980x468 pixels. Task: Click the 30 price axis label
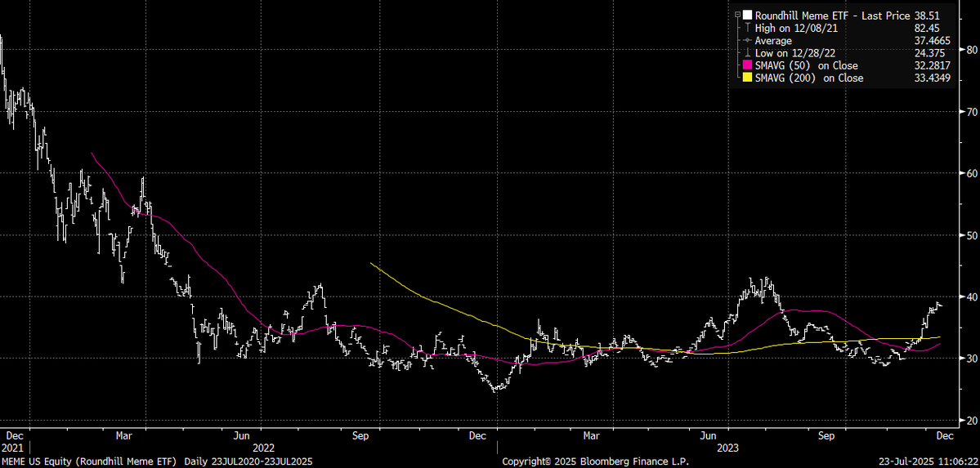[971, 359]
